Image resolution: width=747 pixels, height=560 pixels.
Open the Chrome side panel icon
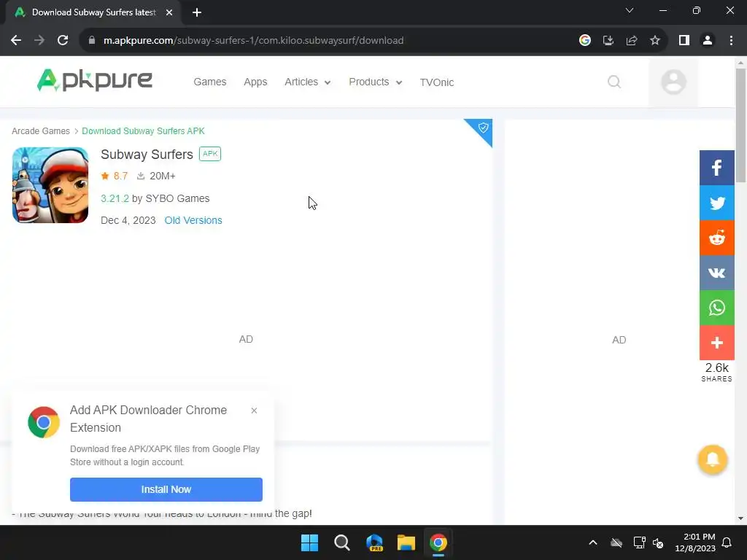(684, 41)
